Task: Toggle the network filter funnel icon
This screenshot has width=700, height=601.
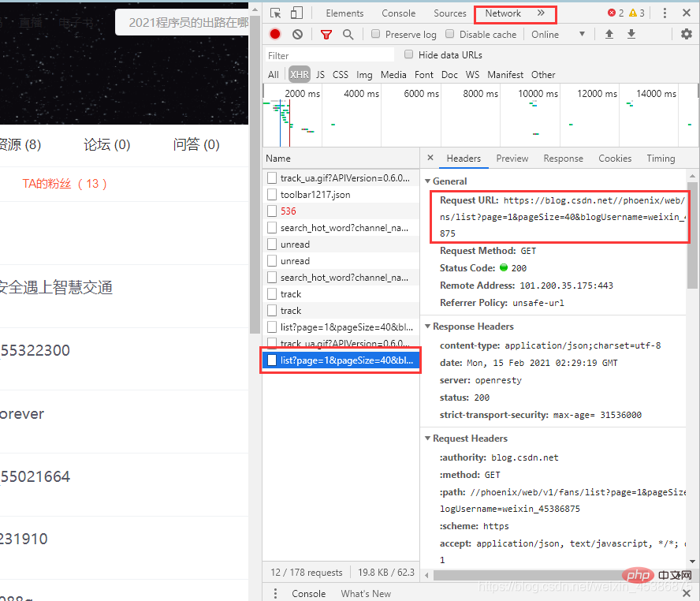Action: [326, 34]
